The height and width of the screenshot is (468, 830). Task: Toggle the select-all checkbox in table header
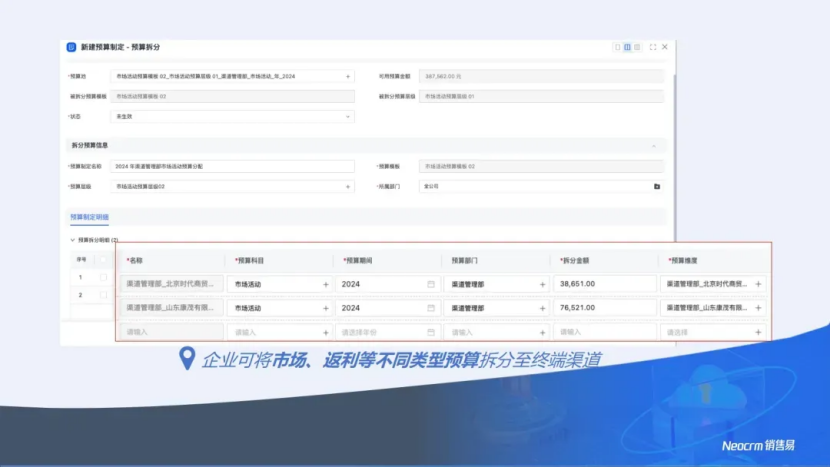[x=103, y=259]
